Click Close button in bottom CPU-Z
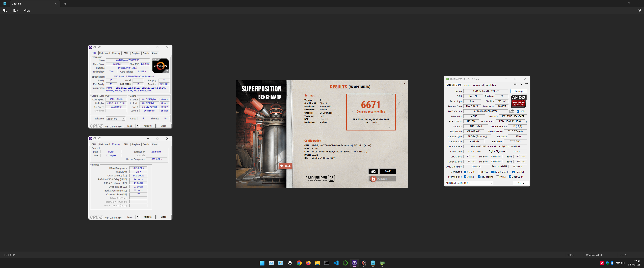Screen dimensions: 644x268 [164, 217]
